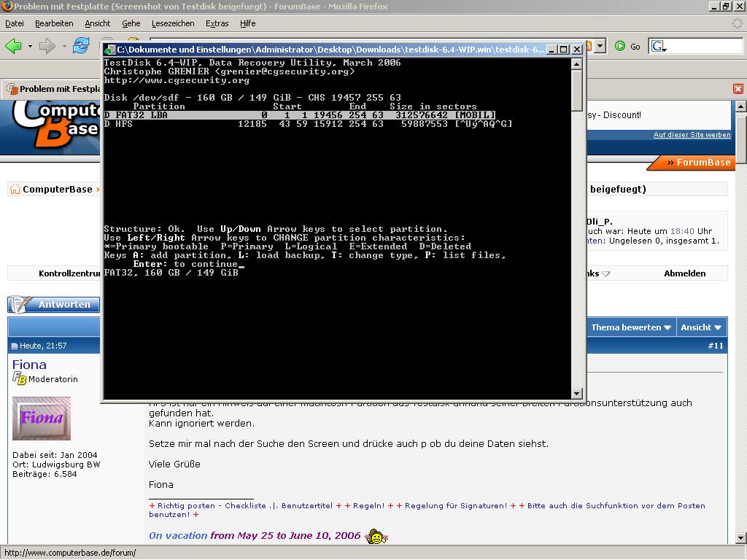
Task: Expand the quick links dropdown triangle
Action: [x=605, y=274]
